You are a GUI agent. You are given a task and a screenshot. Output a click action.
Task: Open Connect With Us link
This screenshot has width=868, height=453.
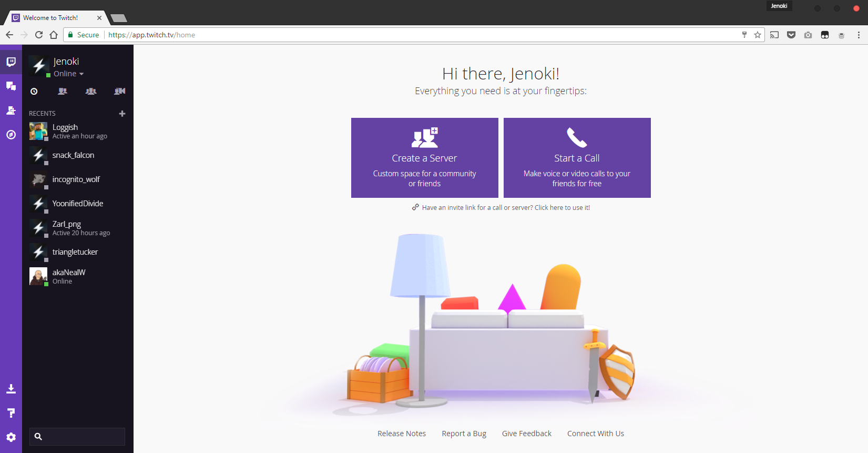pyautogui.click(x=596, y=434)
